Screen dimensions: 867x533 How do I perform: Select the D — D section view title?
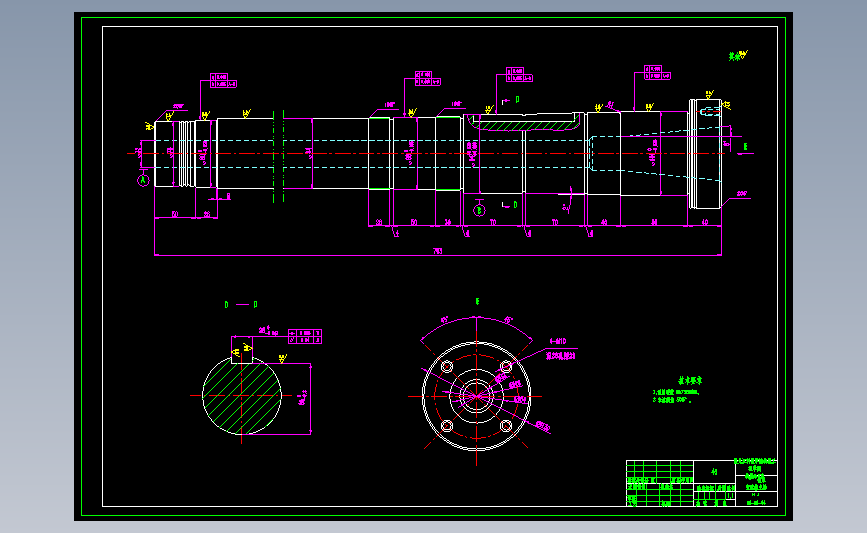[x=241, y=305]
